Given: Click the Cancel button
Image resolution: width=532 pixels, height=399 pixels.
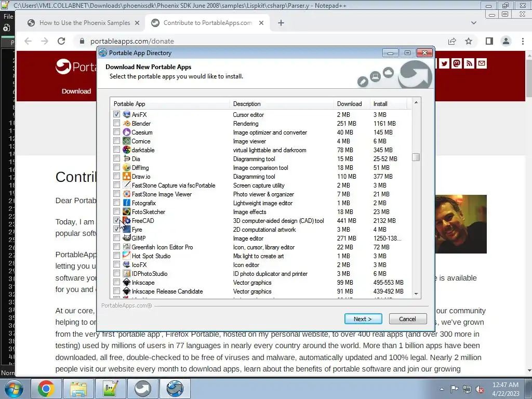Looking at the screenshot, I should 407,319.
